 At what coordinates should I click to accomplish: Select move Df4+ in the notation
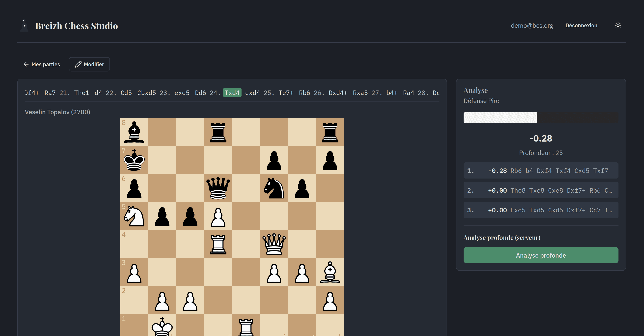[32, 93]
